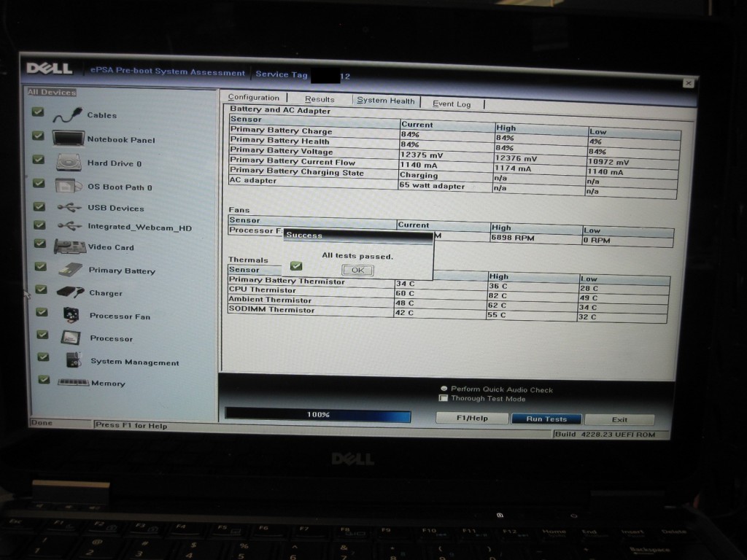Viewport: 747px width, 560px height.
Task: Toggle the System Management checkbox
Action: click(x=43, y=357)
